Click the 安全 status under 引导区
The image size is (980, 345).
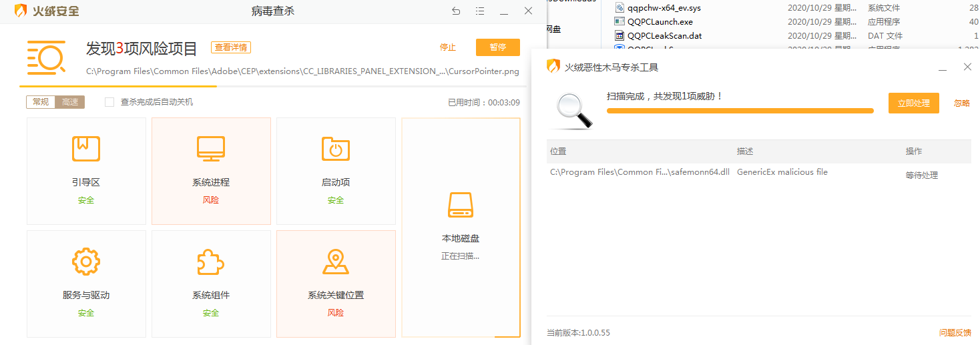(x=86, y=200)
